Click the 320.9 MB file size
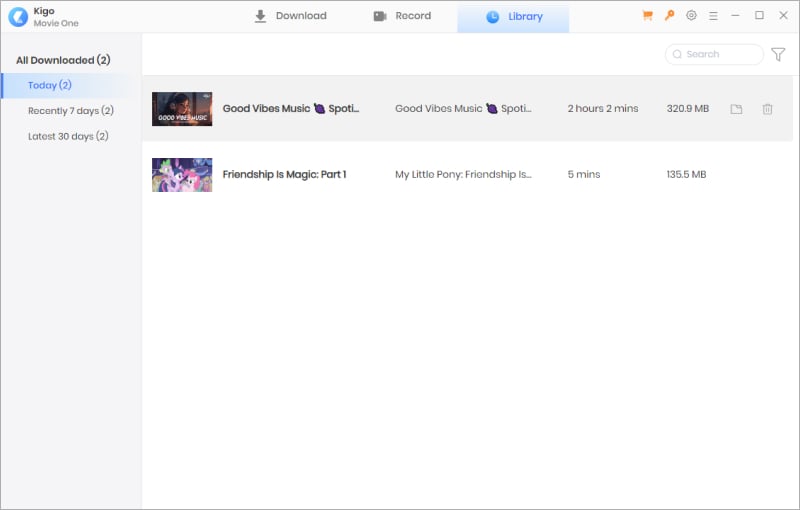800x510 pixels. pyautogui.click(x=688, y=109)
